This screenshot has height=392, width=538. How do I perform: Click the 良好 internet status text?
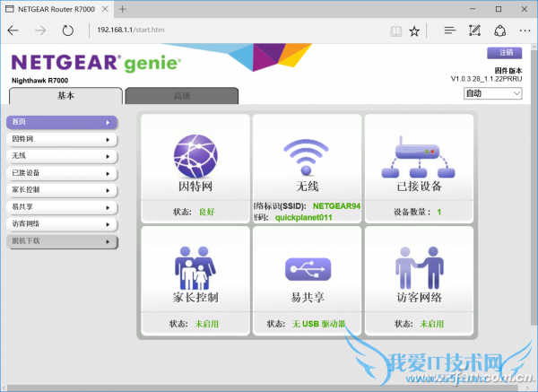click(207, 212)
